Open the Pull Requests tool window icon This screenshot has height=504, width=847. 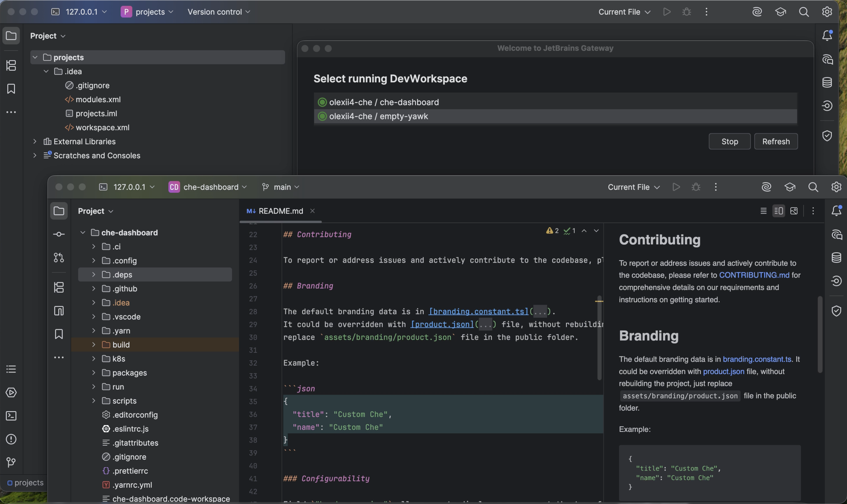[x=59, y=258]
